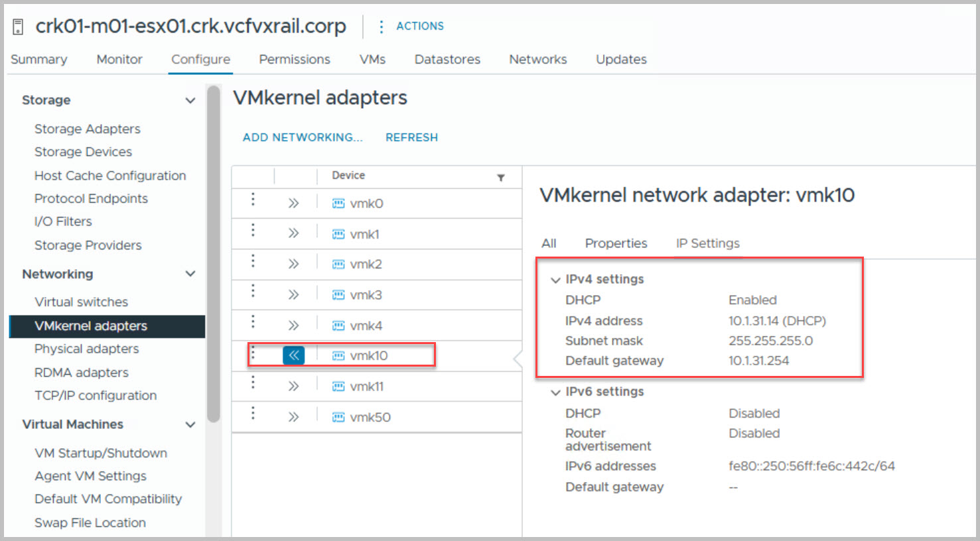Click the vertical dots next to ACTIONS

coord(381,27)
